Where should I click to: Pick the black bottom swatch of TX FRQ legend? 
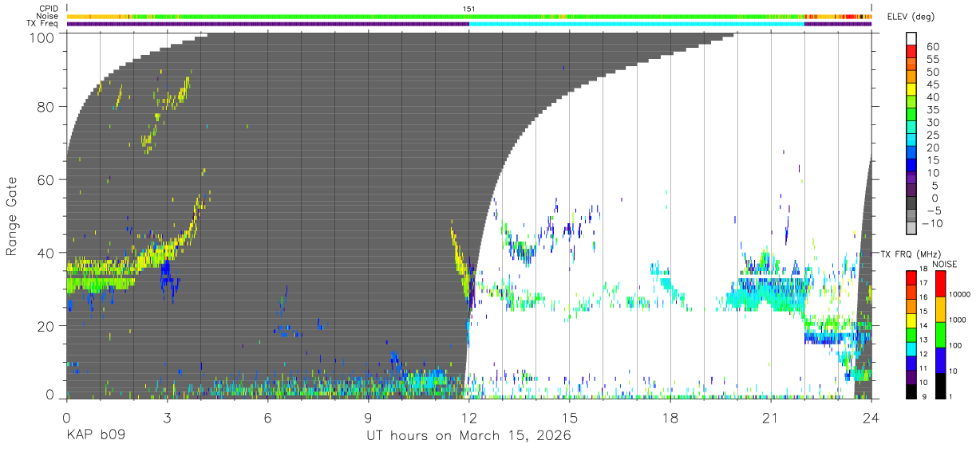coord(911,391)
